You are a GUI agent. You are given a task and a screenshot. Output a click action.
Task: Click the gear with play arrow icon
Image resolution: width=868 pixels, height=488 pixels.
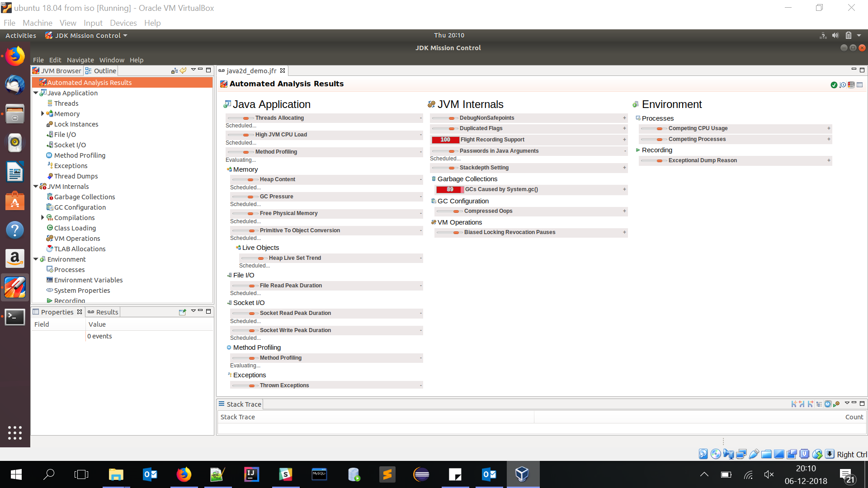[x=836, y=404]
